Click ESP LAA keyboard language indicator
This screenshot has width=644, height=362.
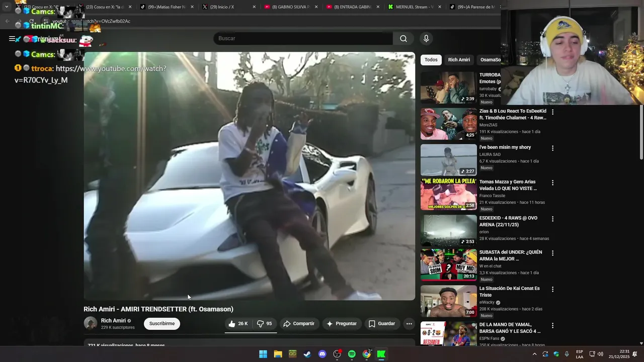coord(580,354)
